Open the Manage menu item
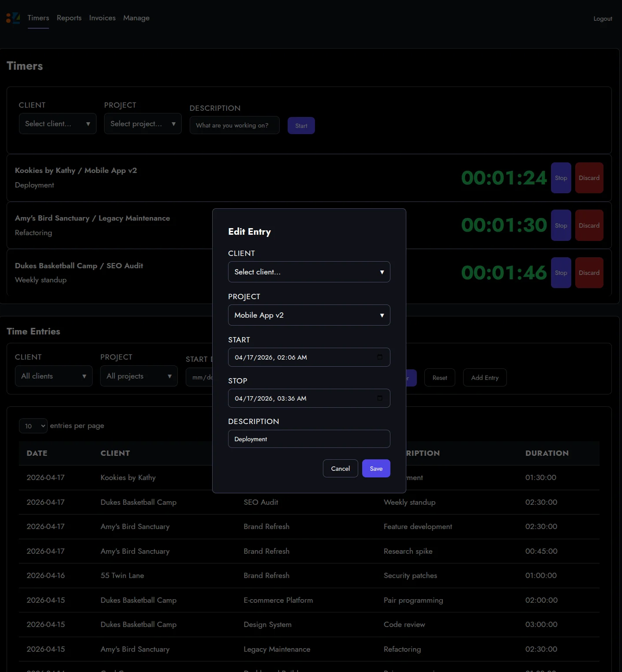622x672 pixels. (x=136, y=18)
